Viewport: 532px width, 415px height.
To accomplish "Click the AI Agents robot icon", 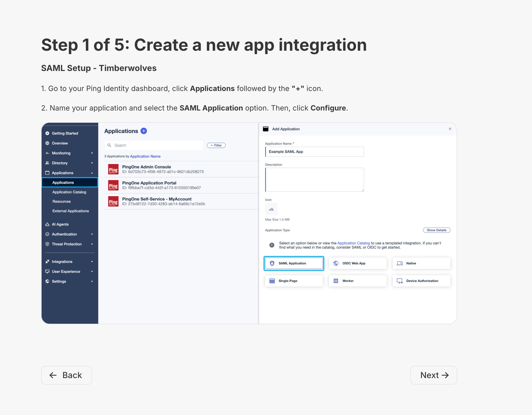I will (x=47, y=224).
